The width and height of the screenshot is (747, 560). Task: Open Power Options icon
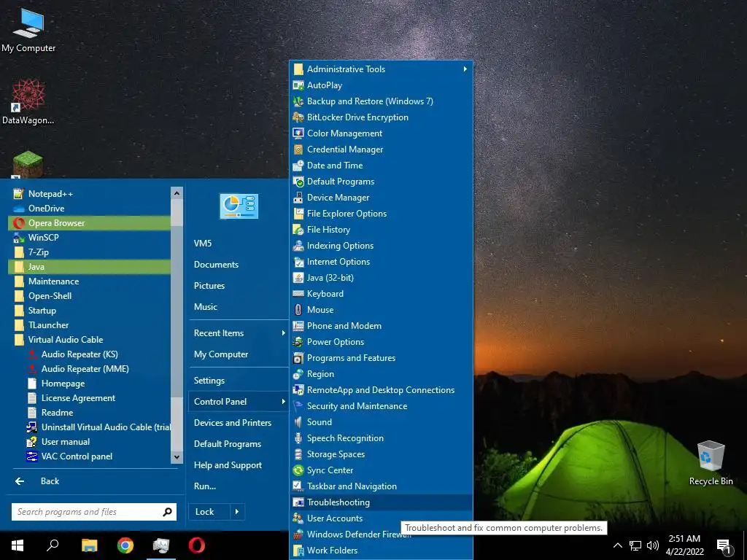[x=298, y=342]
